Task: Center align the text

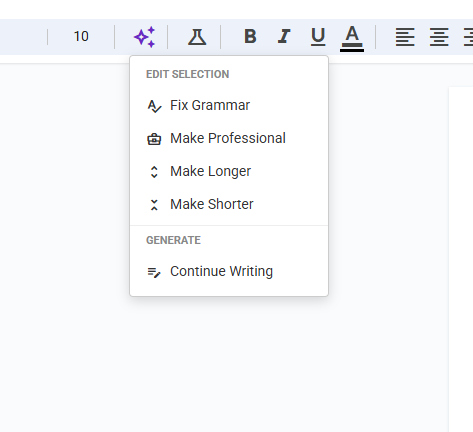Action: point(439,37)
